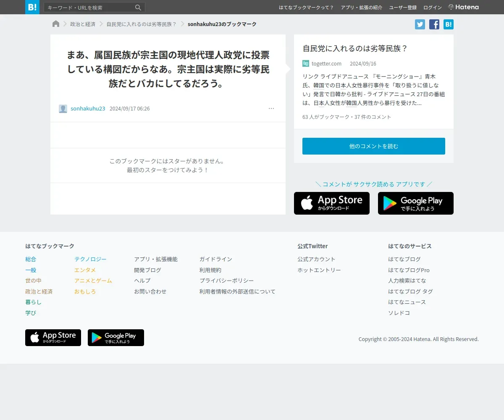Click 37 件のコメント text
The width and height of the screenshot is (504, 420).
coord(373,117)
